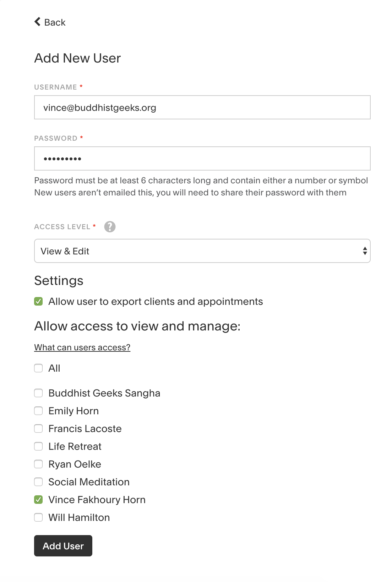Click the dropdown up-down arrows indicator

pyautogui.click(x=365, y=251)
